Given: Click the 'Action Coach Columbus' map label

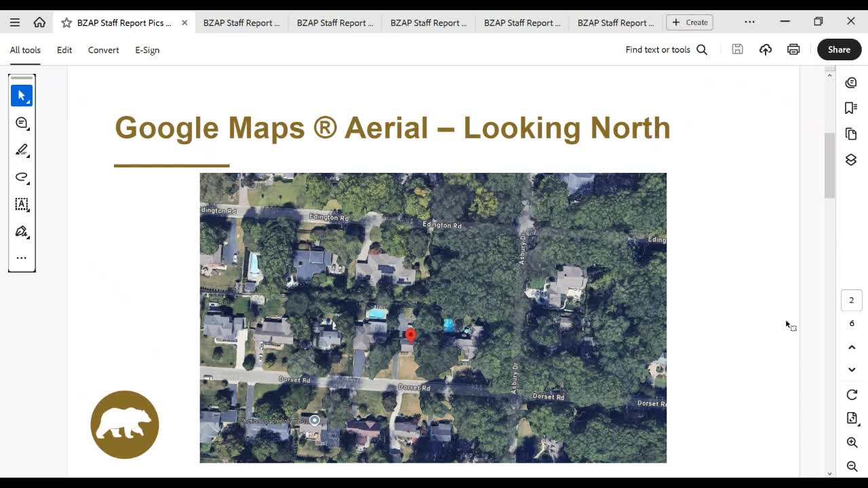Looking at the screenshot, I should click(x=275, y=421).
